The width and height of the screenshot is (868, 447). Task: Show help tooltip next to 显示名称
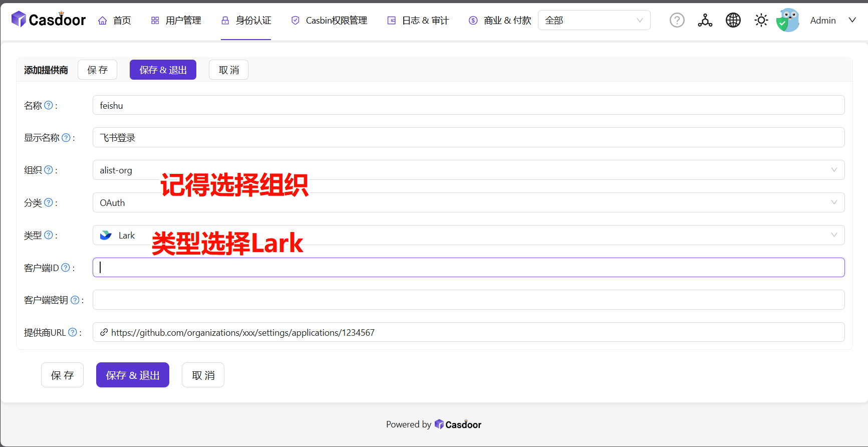point(66,137)
